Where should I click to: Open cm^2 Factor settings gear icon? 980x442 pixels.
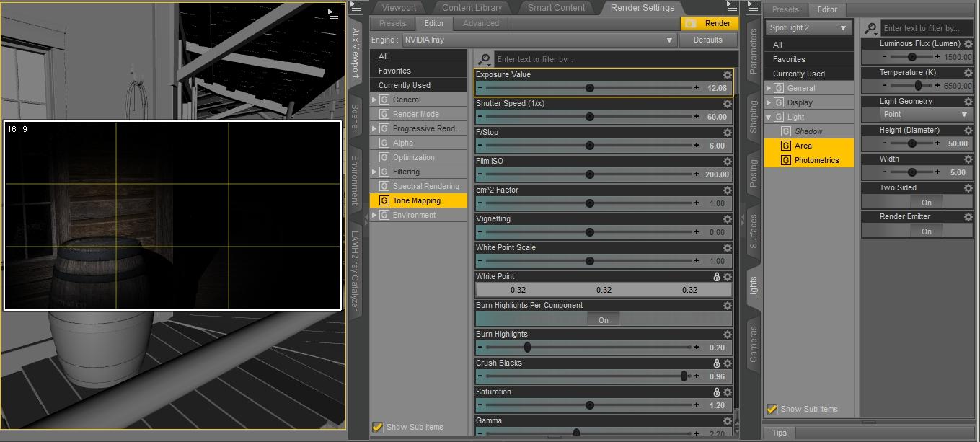(727, 190)
